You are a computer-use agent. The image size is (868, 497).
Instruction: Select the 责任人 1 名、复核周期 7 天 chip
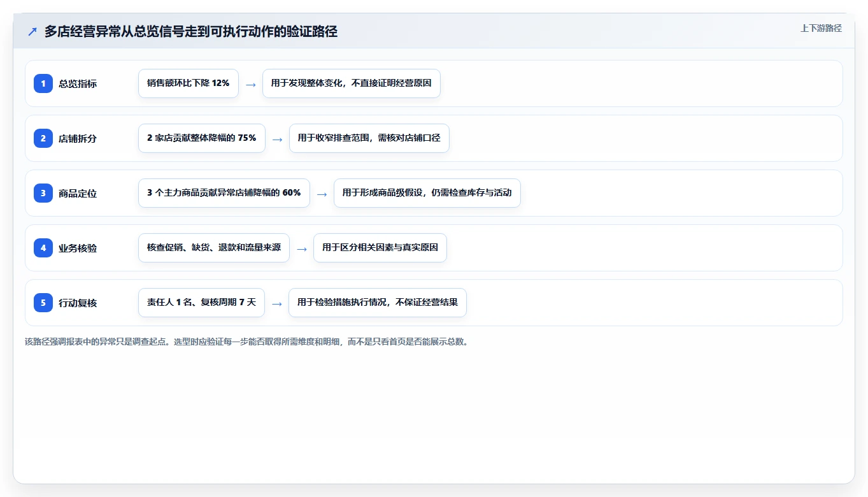tap(201, 303)
